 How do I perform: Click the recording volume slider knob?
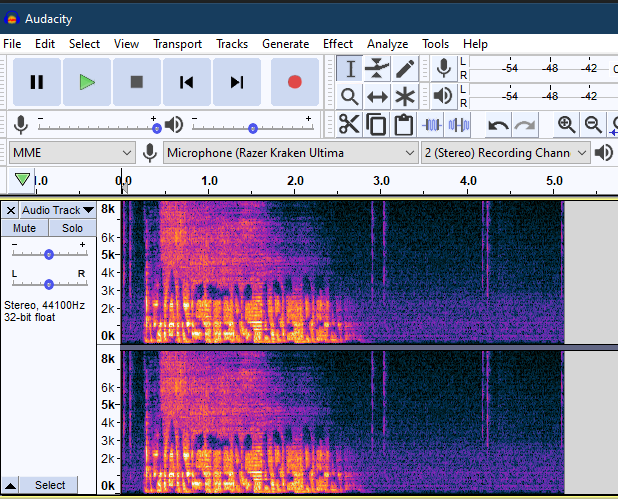click(157, 128)
